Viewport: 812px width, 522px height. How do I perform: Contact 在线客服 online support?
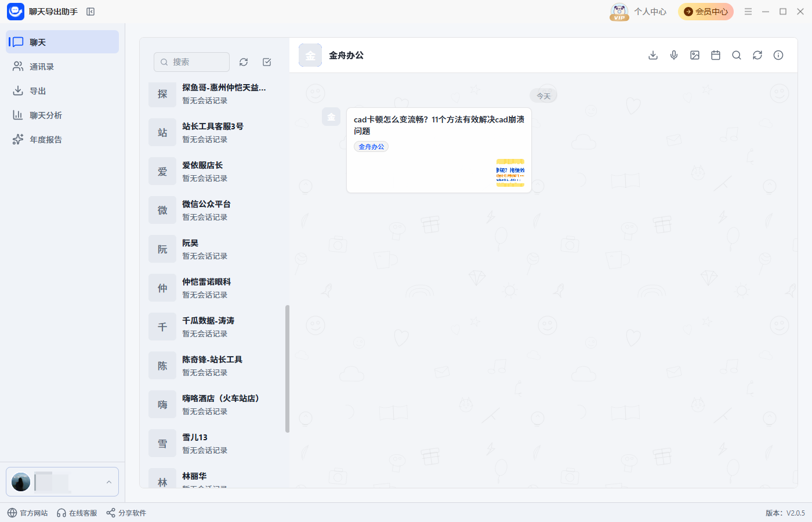[77, 513]
